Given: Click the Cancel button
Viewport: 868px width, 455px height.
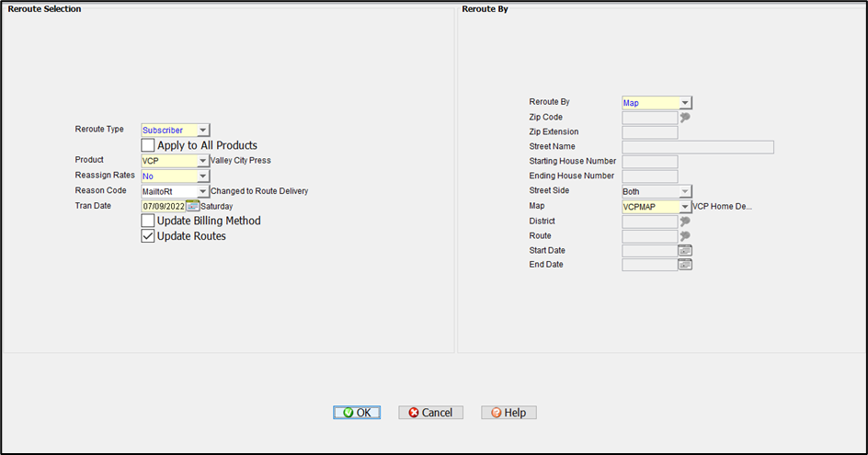Looking at the screenshot, I should tap(430, 413).
